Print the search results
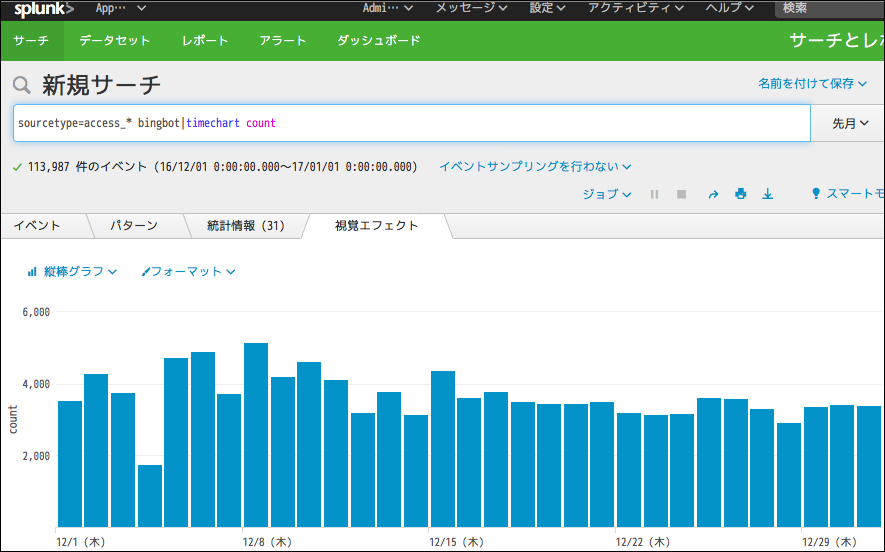The image size is (885, 552). pos(740,194)
